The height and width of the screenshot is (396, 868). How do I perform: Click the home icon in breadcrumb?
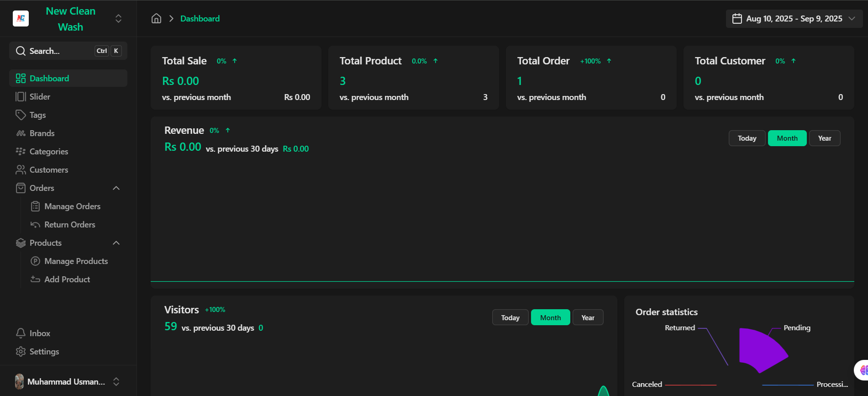[x=156, y=19]
